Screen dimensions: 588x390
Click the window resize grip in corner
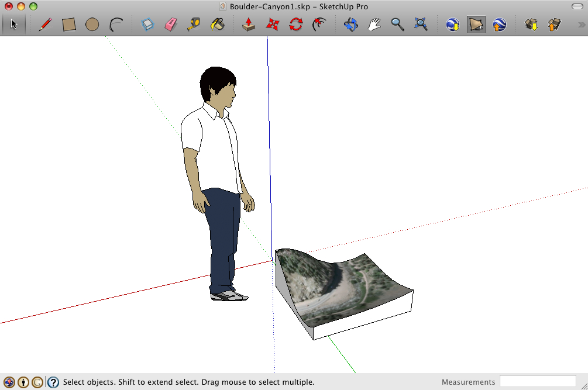[584, 386]
